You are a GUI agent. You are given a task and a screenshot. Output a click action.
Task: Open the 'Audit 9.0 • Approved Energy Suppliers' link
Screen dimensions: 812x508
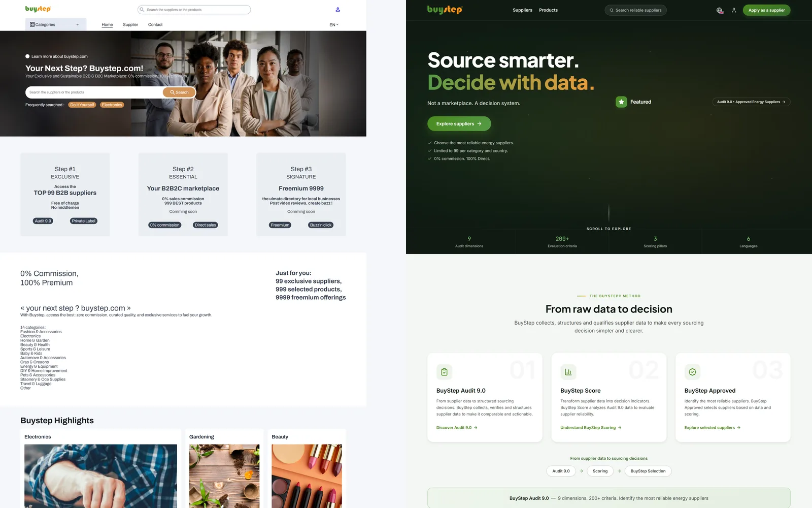click(x=751, y=102)
